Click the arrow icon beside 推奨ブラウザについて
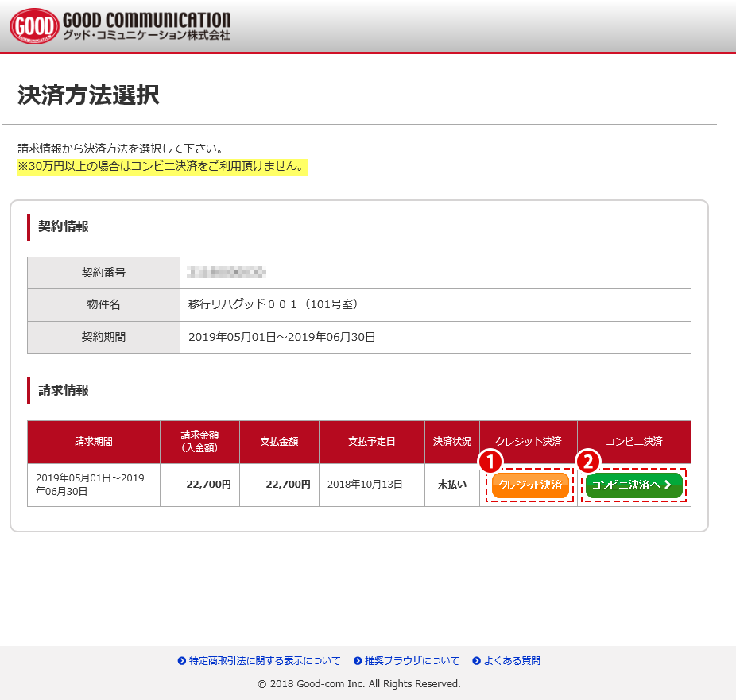 pyautogui.click(x=358, y=661)
